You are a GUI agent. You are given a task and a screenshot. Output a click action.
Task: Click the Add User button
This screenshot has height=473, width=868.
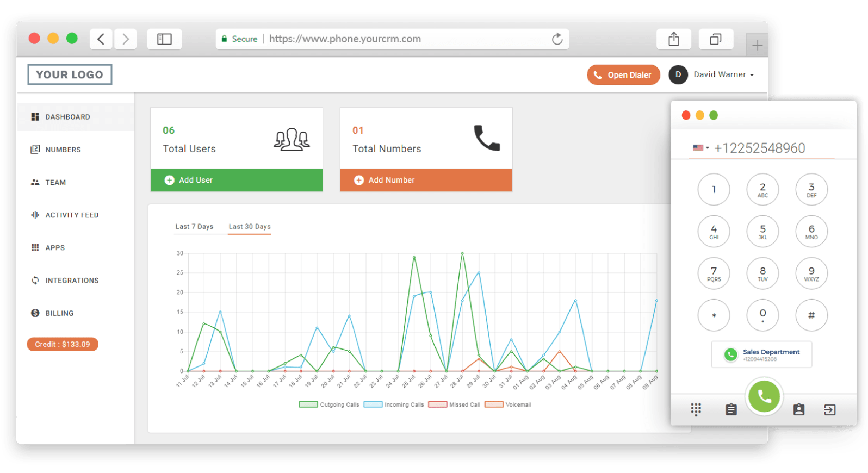pyautogui.click(x=236, y=180)
